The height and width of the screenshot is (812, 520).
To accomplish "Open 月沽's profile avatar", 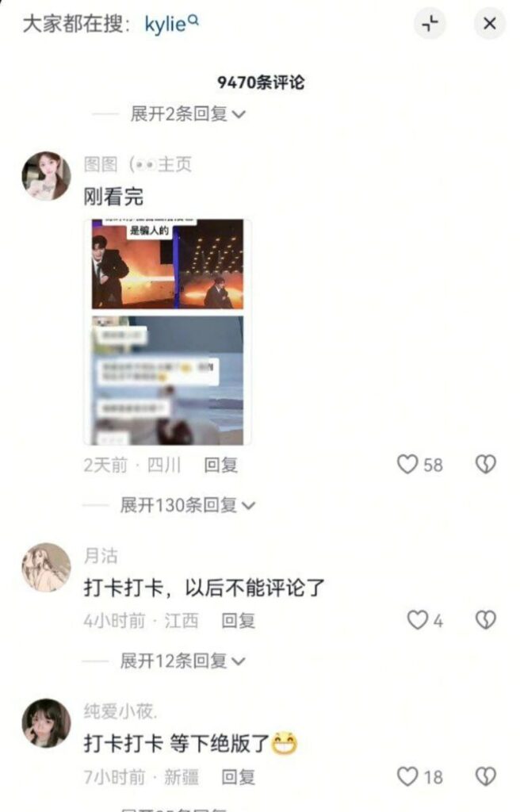I will (46, 567).
